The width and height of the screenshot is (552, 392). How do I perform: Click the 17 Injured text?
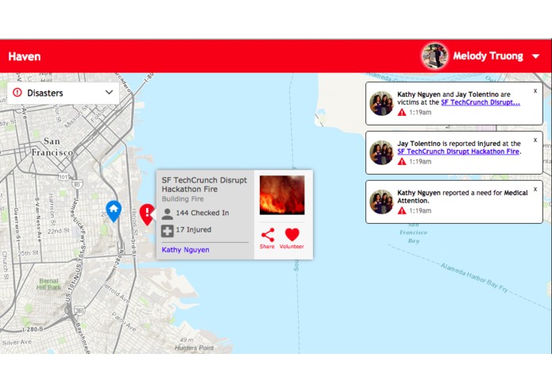click(x=194, y=229)
